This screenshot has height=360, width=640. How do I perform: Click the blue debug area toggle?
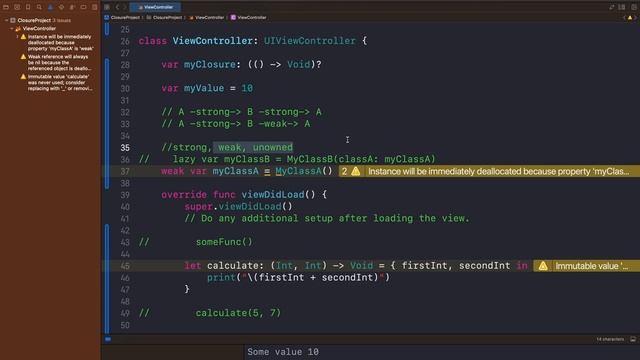click(x=108, y=339)
